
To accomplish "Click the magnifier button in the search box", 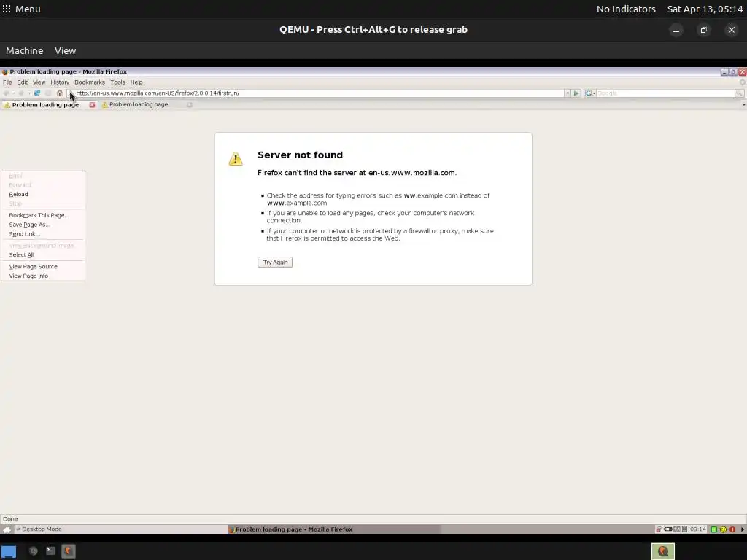I will 739,93.
